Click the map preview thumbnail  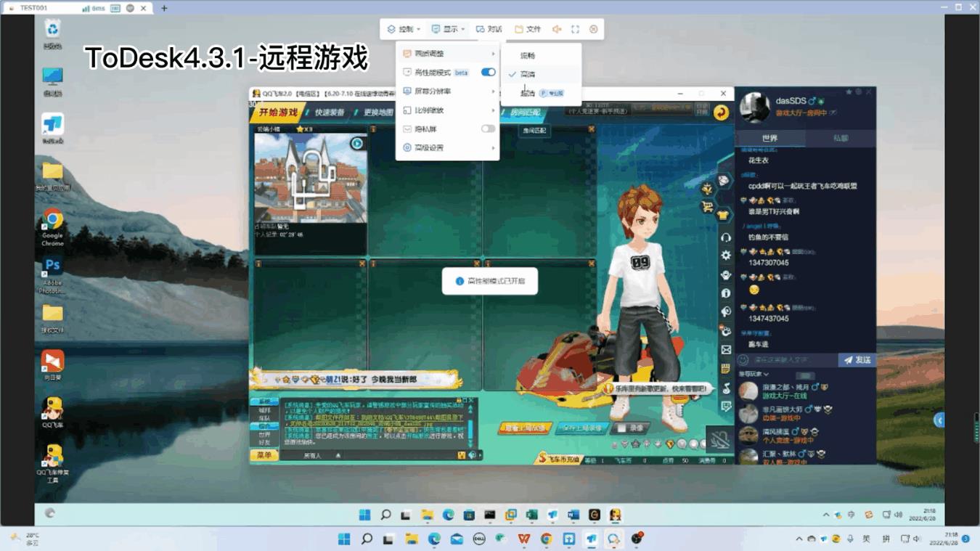(310, 178)
